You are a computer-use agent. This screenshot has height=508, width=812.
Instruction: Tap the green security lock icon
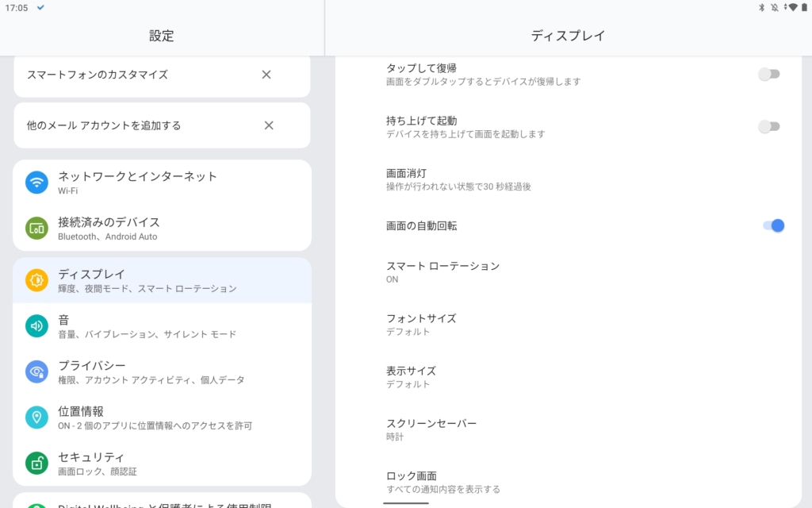pyautogui.click(x=36, y=464)
